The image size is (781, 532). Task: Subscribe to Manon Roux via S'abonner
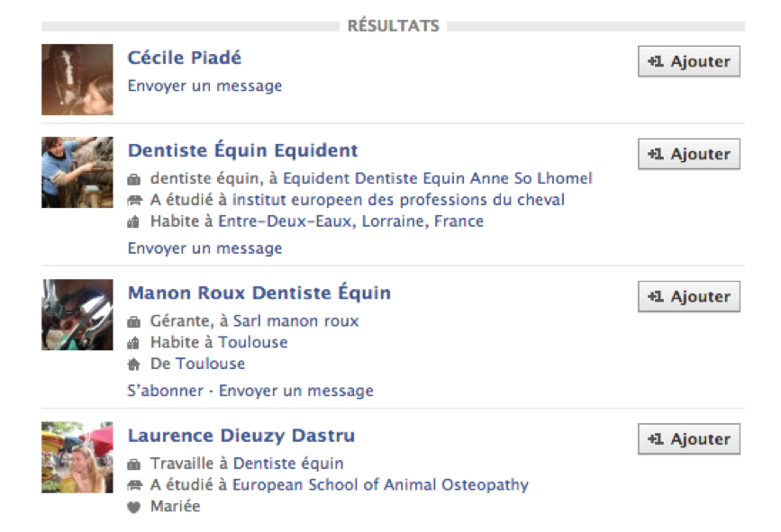pyautogui.click(x=168, y=391)
